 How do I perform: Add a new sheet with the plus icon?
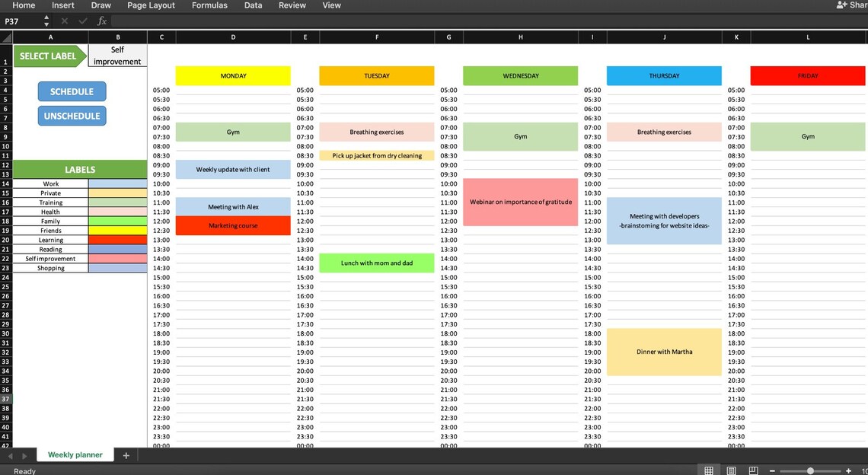coord(126,454)
